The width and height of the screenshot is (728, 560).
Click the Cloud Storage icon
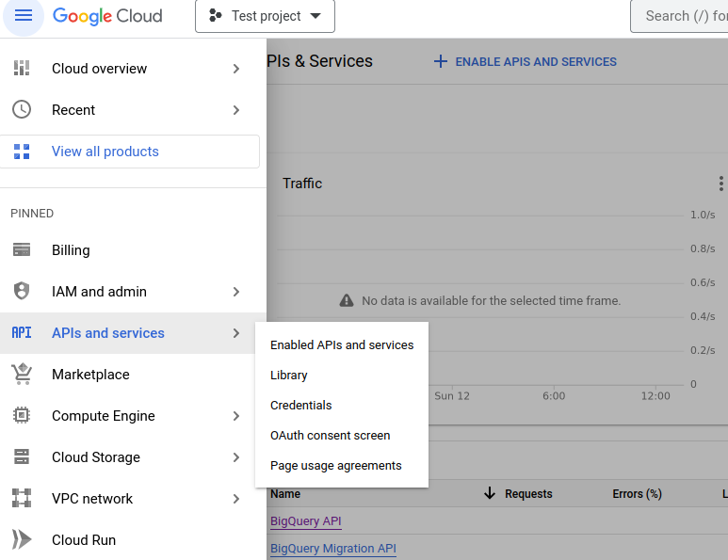point(22,456)
